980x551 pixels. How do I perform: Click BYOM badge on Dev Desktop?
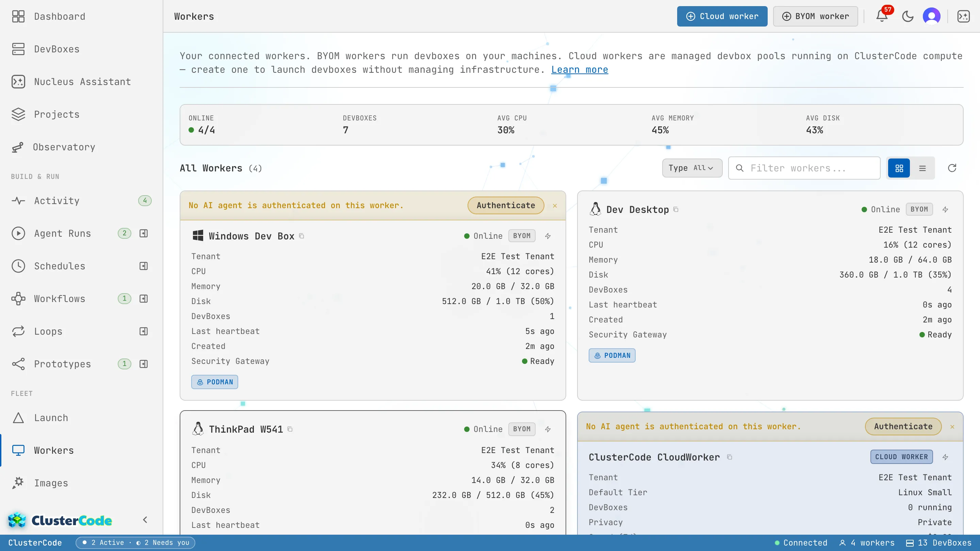click(x=919, y=210)
